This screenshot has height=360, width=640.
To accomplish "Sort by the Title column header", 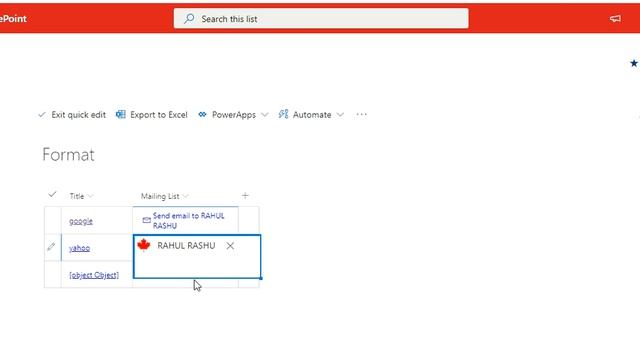I will tap(77, 196).
